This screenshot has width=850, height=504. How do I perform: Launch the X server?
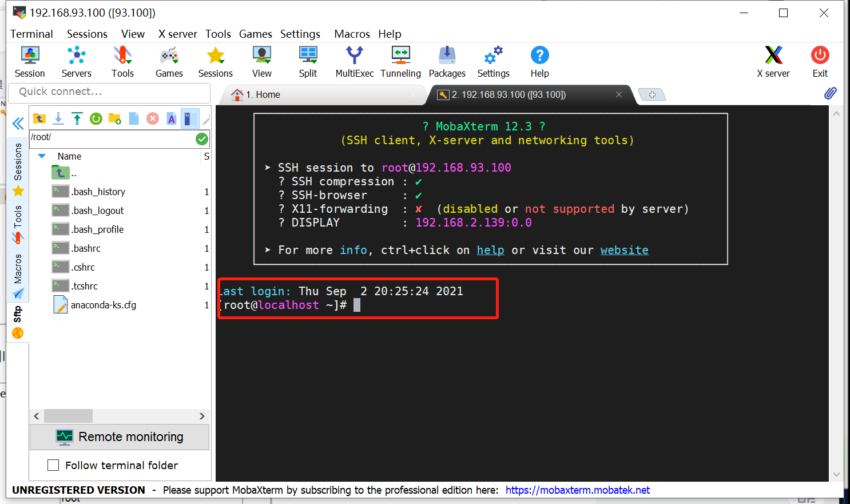[x=773, y=61]
